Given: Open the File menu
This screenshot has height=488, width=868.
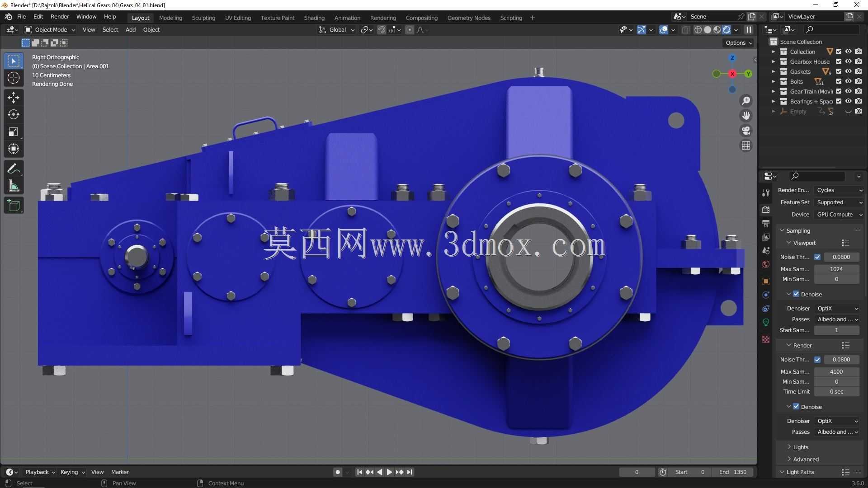Looking at the screenshot, I should [21, 17].
